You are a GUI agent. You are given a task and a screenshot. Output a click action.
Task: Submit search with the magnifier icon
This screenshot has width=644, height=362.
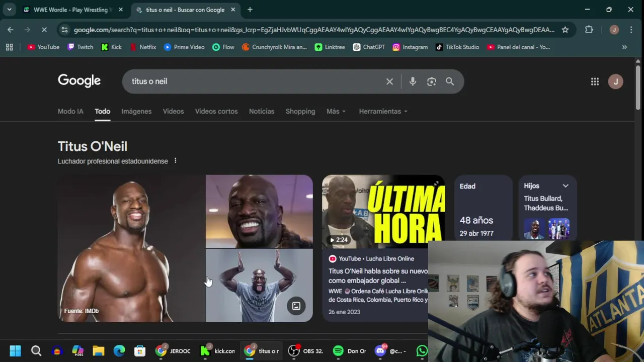pyautogui.click(x=450, y=81)
